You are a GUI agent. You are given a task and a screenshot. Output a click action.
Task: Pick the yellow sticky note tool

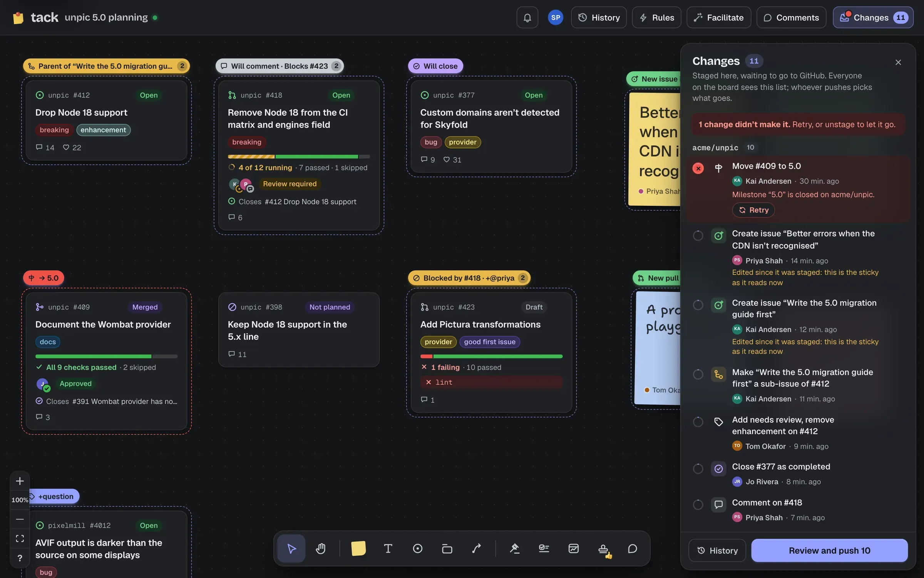(x=358, y=548)
